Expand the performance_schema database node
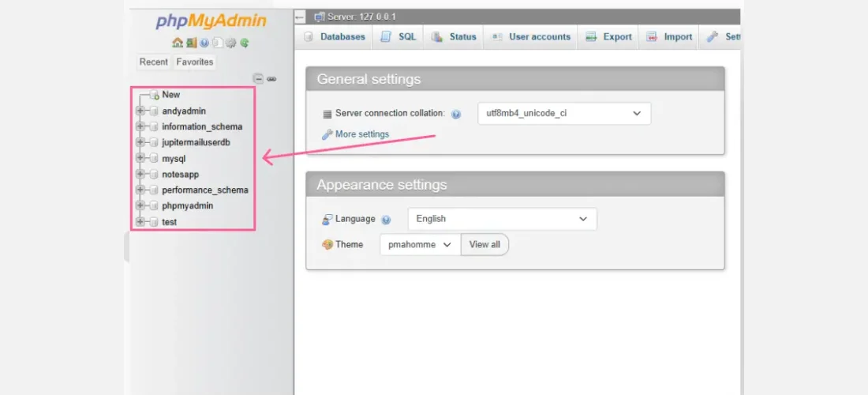This screenshot has height=395, width=868. coord(140,190)
